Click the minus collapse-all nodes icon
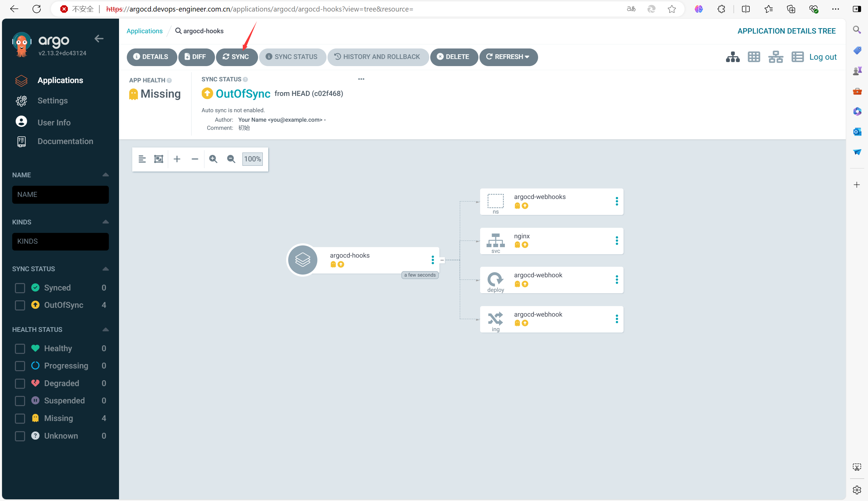Screen dimensions: 868x501 195,159
